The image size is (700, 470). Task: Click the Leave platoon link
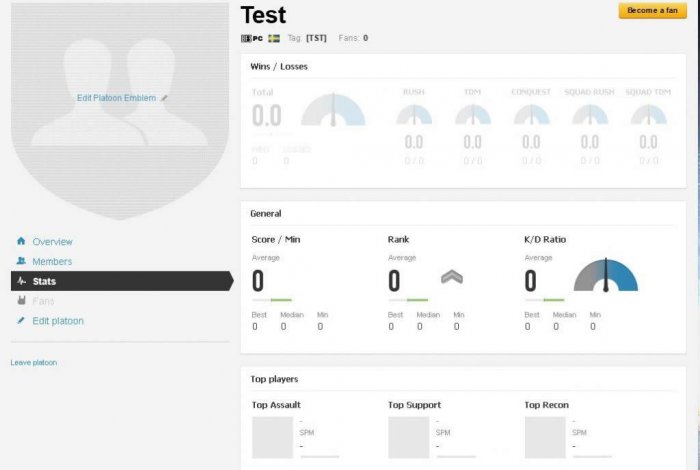pos(33,362)
